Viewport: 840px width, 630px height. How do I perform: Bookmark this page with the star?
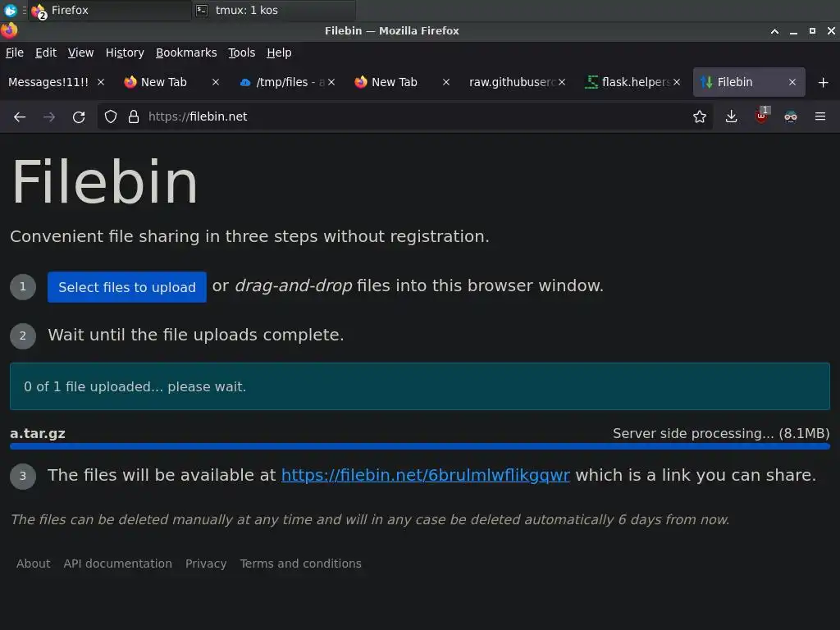click(700, 116)
